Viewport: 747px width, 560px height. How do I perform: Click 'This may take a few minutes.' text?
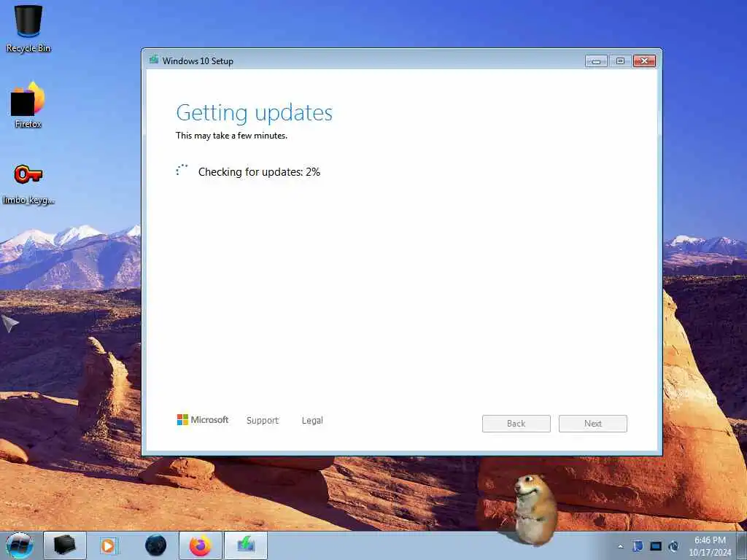pos(231,136)
